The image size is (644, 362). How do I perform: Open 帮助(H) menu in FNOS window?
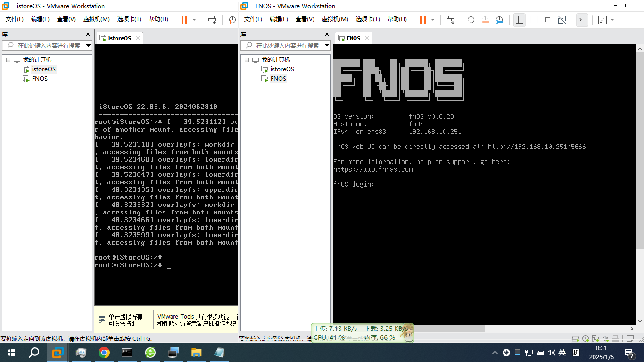[397, 19]
